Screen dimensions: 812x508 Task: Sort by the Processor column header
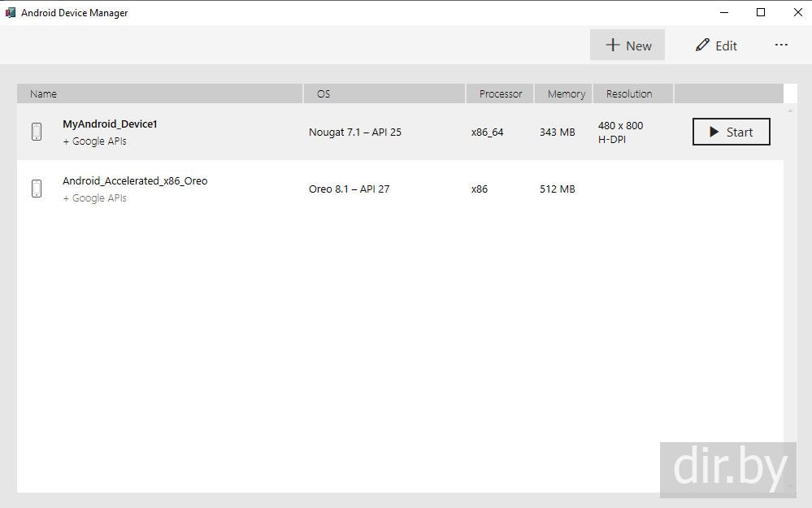[x=500, y=93]
